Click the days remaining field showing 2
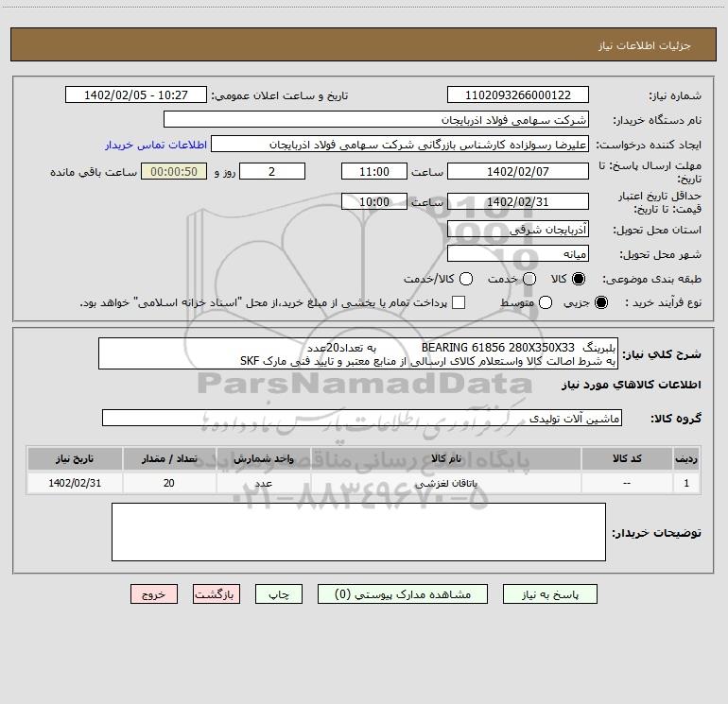 272,171
